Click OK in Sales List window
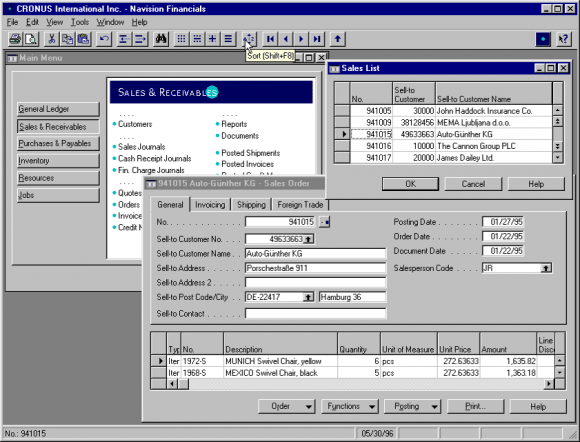 click(x=410, y=184)
